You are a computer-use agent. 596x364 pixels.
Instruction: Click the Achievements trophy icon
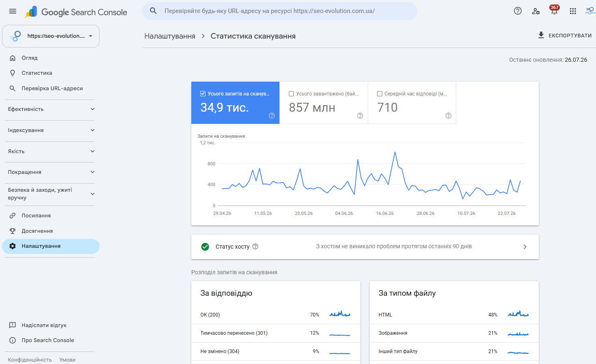(13, 231)
